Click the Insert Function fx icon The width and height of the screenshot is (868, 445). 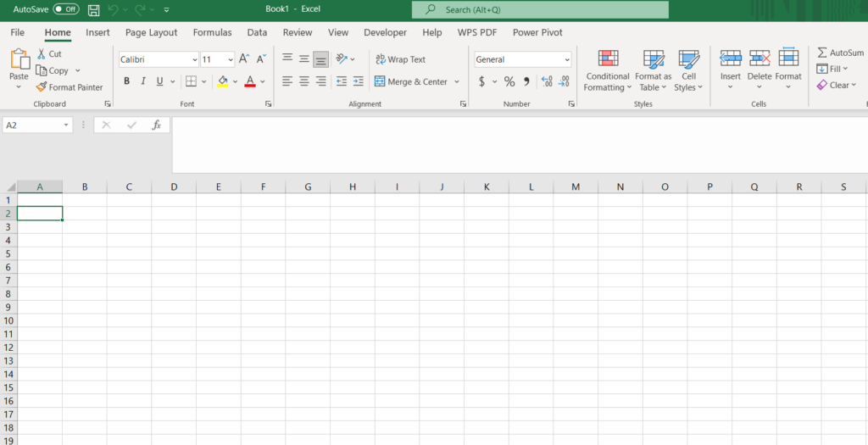tap(156, 125)
